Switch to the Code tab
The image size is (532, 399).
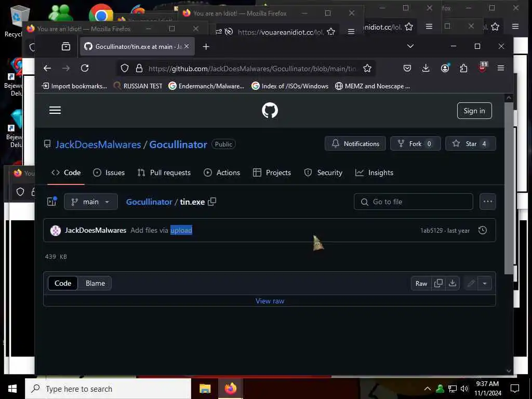pos(66,172)
